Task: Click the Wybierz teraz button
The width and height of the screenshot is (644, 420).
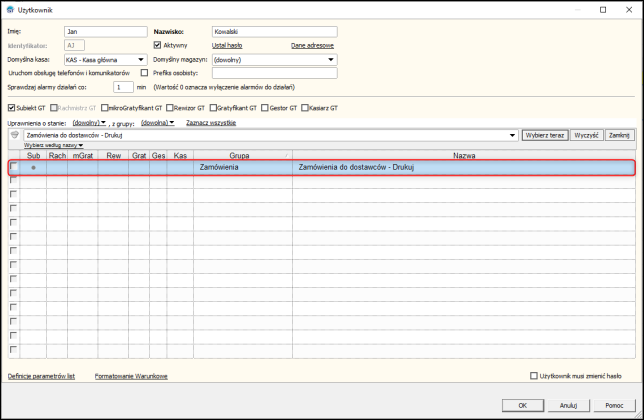Action: pyautogui.click(x=545, y=135)
